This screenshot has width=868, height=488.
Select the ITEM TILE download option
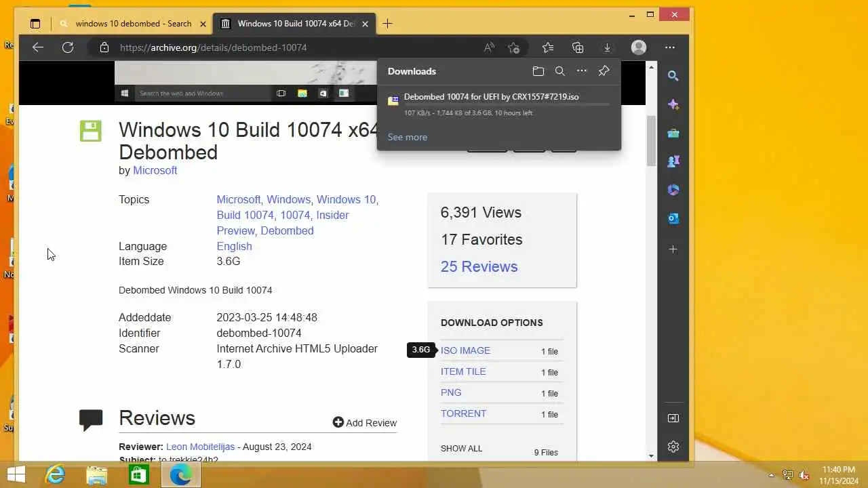click(463, 371)
